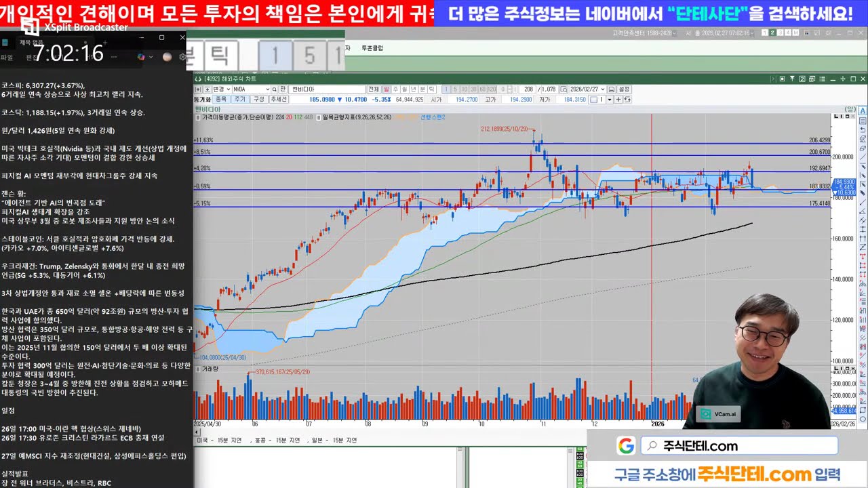
Task: Click the VCam.ai badge on the webcam overlay
Action: (x=719, y=414)
